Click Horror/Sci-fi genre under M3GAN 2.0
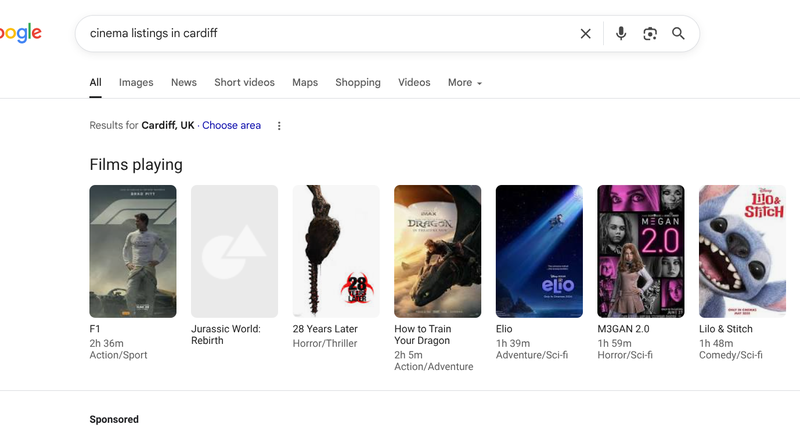The height and width of the screenshot is (428, 800). [x=625, y=356]
